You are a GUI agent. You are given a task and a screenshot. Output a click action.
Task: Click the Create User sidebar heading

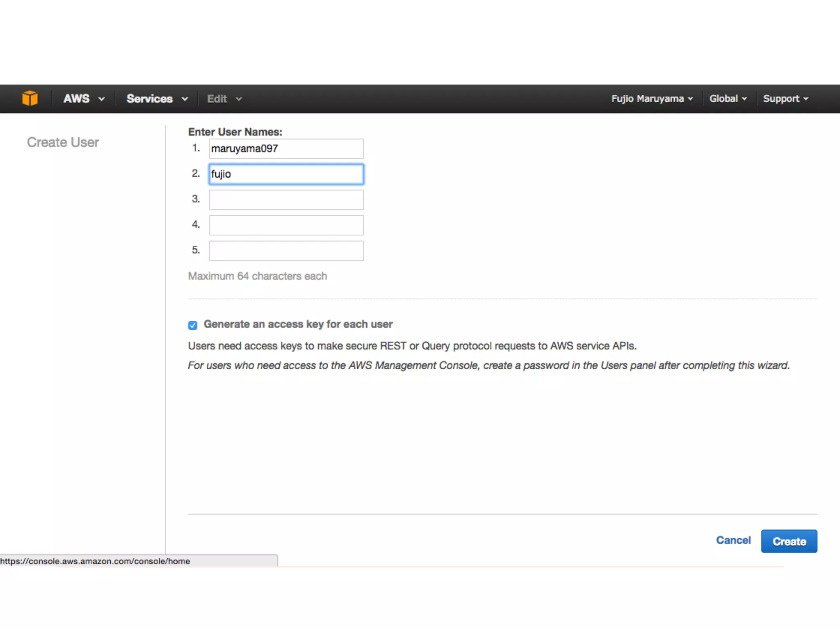(63, 142)
